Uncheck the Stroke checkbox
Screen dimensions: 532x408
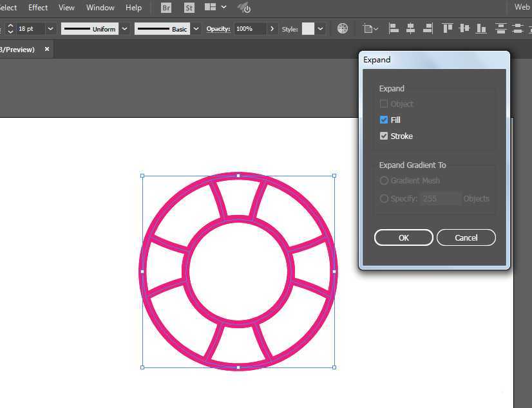384,136
